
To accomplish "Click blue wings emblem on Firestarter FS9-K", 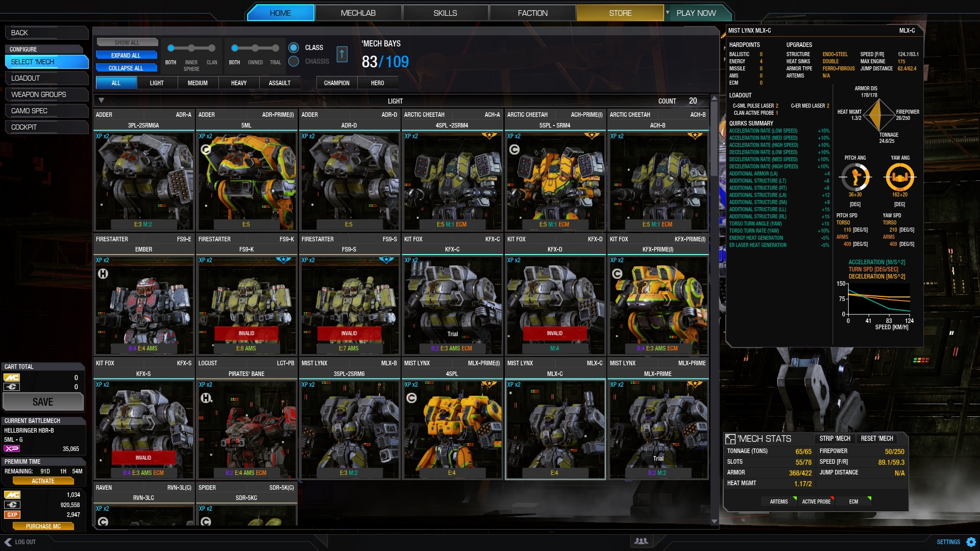I will [x=283, y=260].
